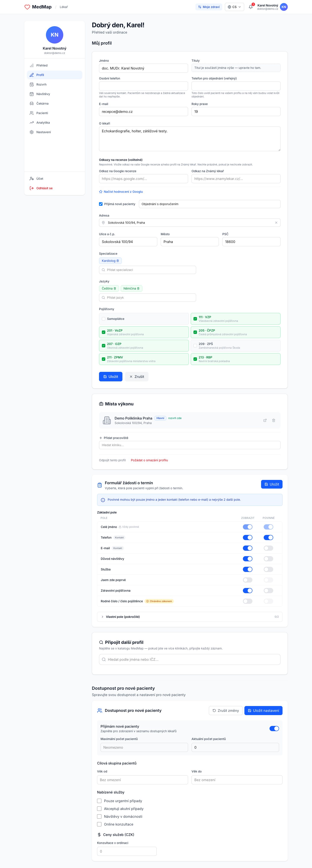Delete the Němčina language tag

pos(138,288)
